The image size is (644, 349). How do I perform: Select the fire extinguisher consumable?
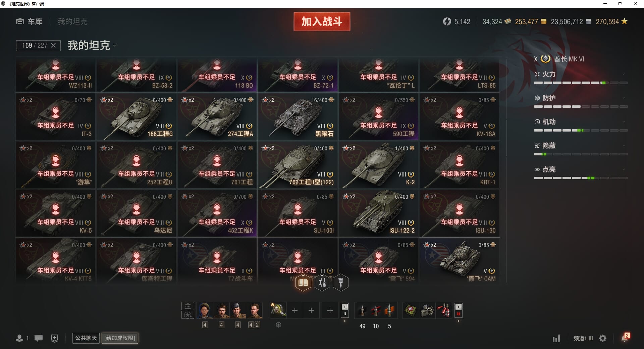click(444, 310)
